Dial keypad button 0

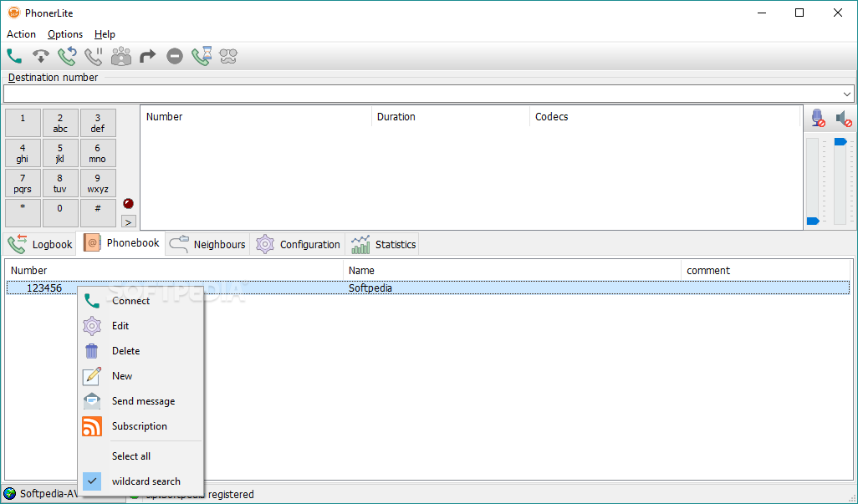pyautogui.click(x=60, y=213)
